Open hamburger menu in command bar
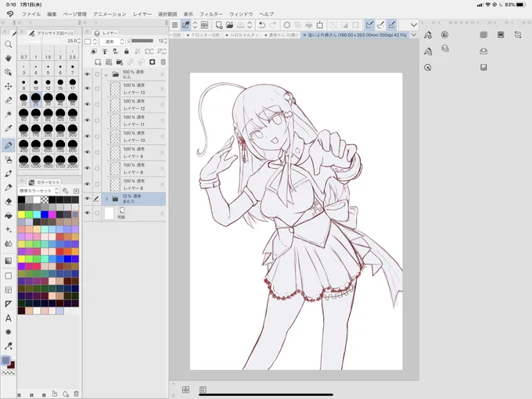532x399 pixels. point(174,25)
